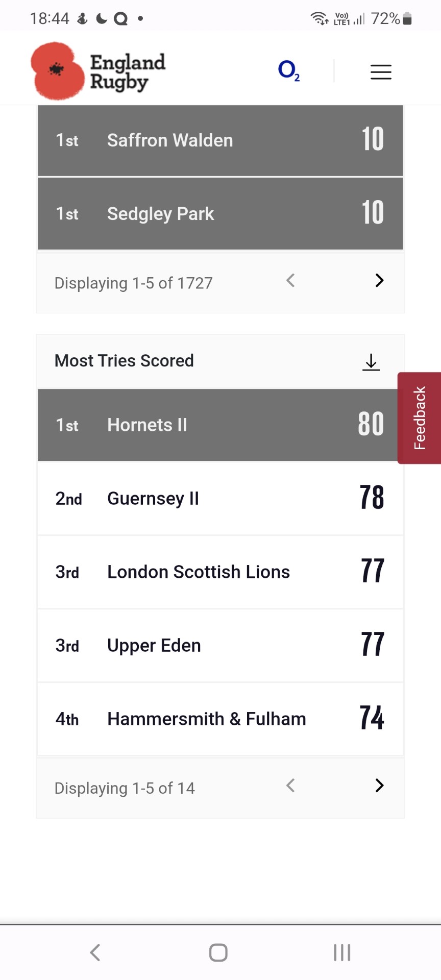Image resolution: width=441 pixels, height=980 pixels.
Task: Open the Upper Eden entry
Action: tap(220, 646)
